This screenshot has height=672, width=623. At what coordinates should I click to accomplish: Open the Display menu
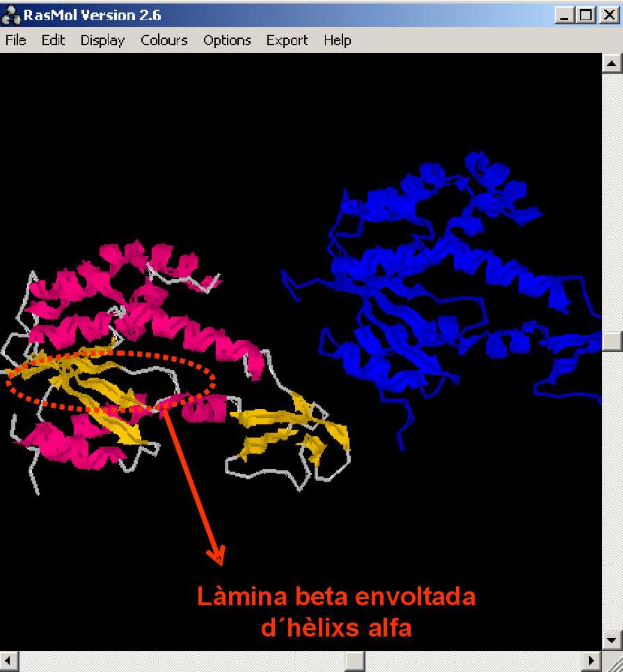point(102,40)
